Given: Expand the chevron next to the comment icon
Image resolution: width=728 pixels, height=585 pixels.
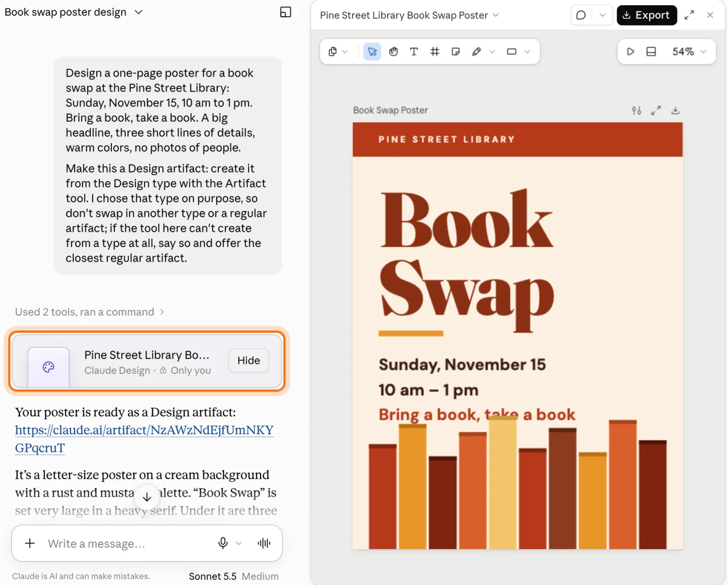Looking at the screenshot, I should [x=602, y=15].
